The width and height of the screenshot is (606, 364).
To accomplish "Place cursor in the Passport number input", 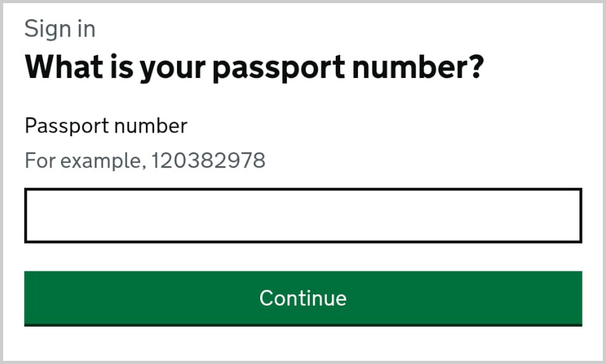I will (303, 216).
